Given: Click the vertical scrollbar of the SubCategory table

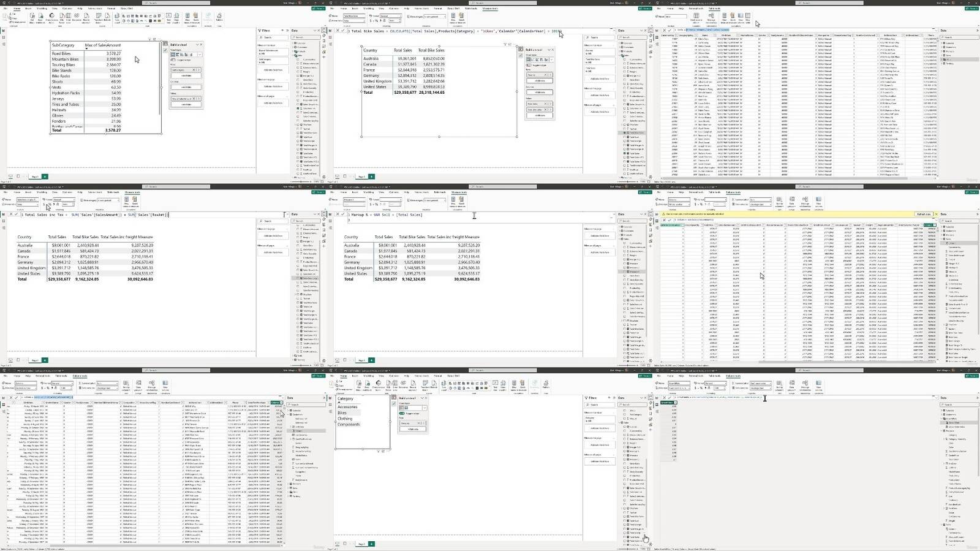Looking at the screenshot, I should tap(160, 80).
